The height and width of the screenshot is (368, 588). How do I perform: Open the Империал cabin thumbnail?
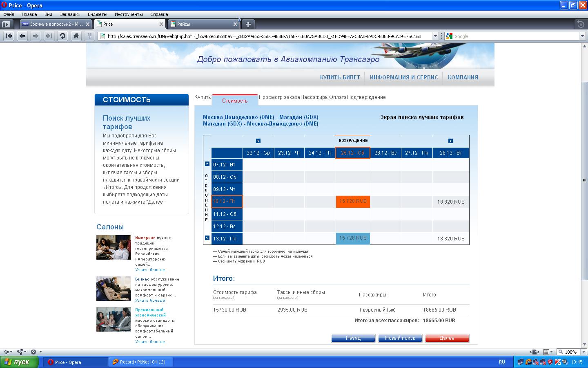(x=114, y=247)
